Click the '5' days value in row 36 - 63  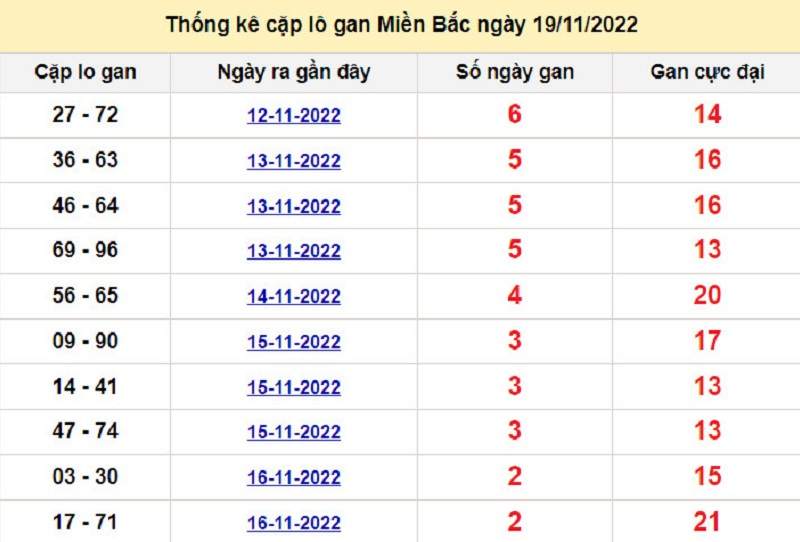pos(515,159)
